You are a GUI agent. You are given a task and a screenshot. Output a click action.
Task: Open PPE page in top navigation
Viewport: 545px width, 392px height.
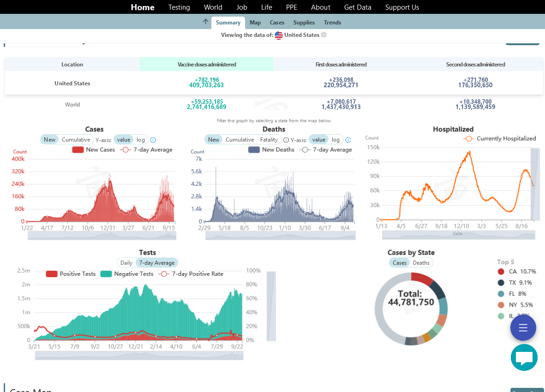[292, 7]
